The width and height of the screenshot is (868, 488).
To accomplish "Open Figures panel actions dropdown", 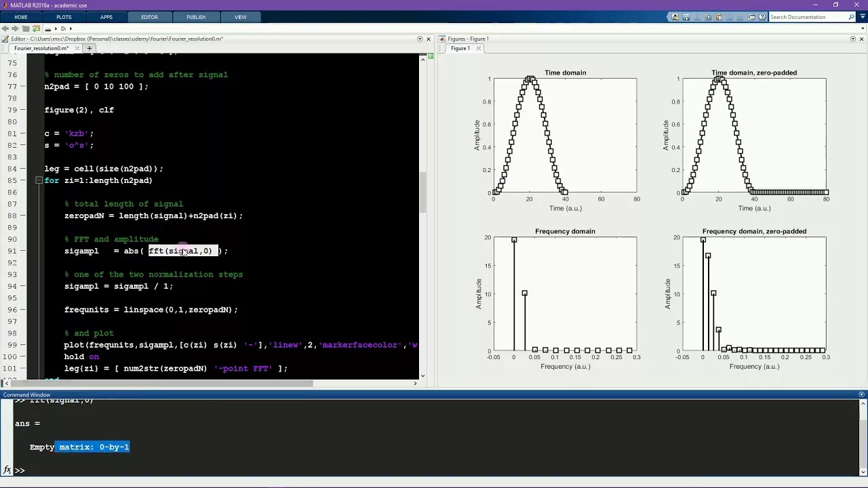I will coord(852,39).
